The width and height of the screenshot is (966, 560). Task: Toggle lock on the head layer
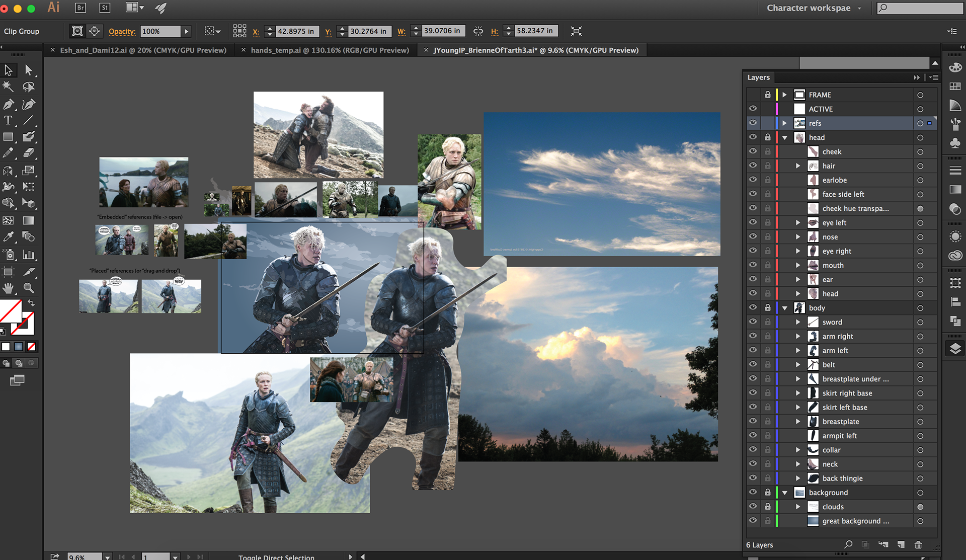click(x=768, y=137)
